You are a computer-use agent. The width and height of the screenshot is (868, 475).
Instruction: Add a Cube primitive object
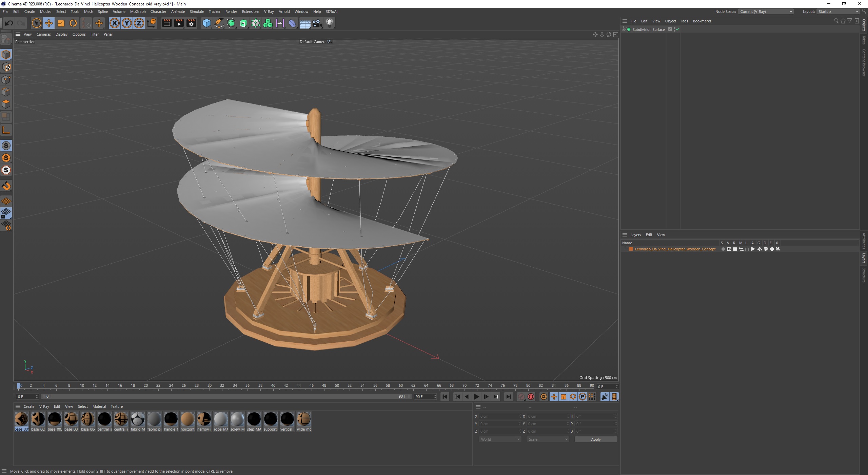pyautogui.click(x=206, y=23)
